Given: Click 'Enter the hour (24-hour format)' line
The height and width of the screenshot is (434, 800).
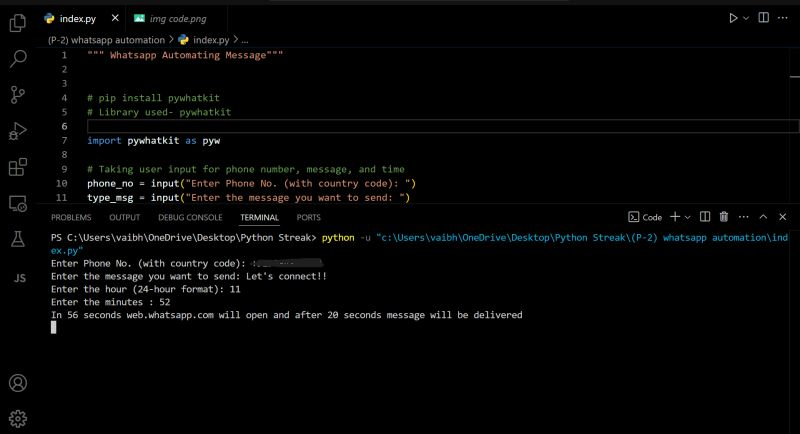Looking at the screenshot, I should 145,289.
